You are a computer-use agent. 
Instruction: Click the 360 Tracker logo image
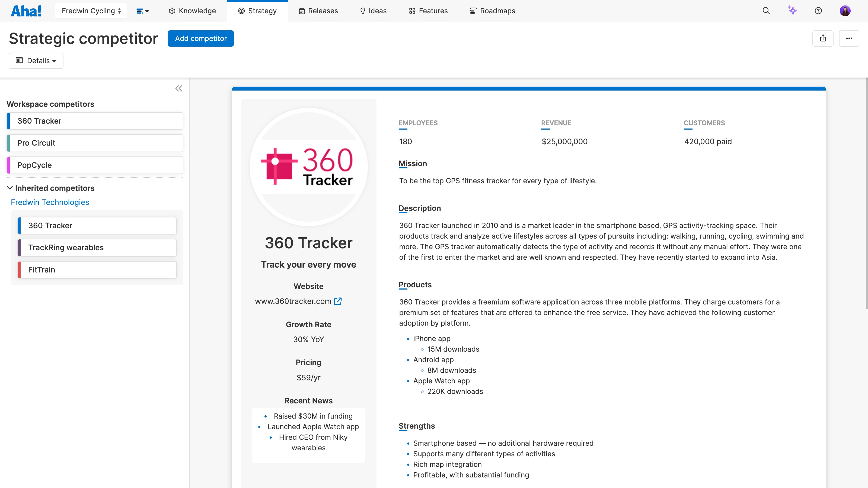point(308,167)
